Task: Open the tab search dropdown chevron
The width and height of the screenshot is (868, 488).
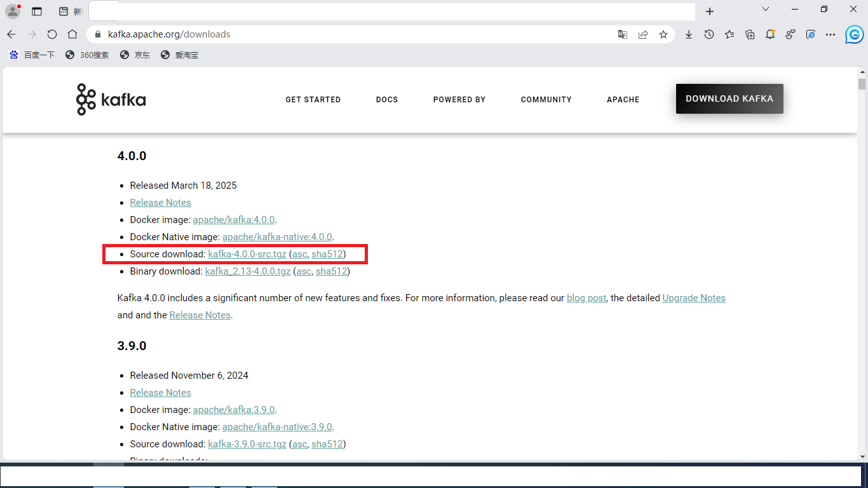Action: (x=766, y=10)
